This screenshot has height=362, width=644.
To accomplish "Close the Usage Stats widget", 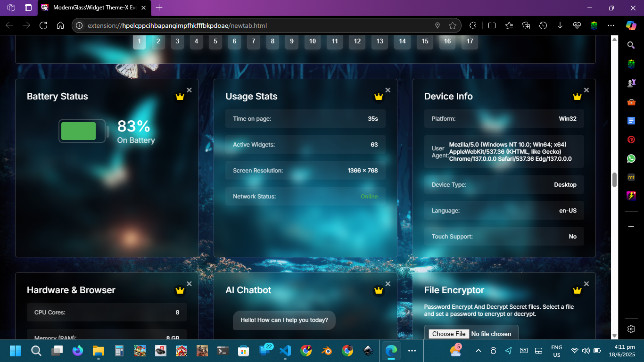I will click(x=388, y=90).
